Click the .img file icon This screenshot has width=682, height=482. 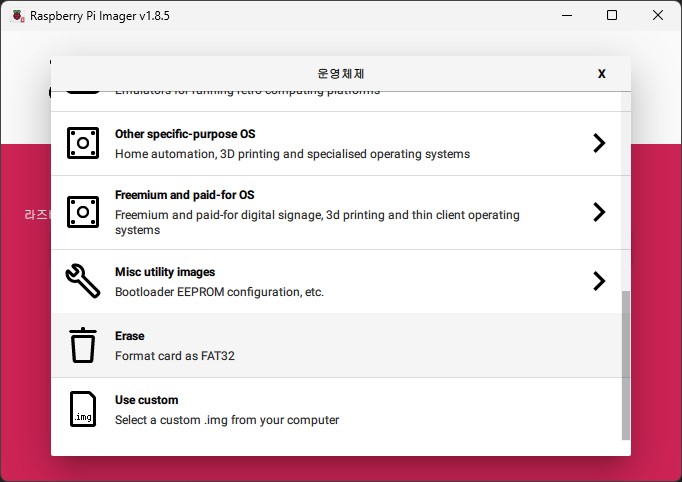(x=83, y=409)
